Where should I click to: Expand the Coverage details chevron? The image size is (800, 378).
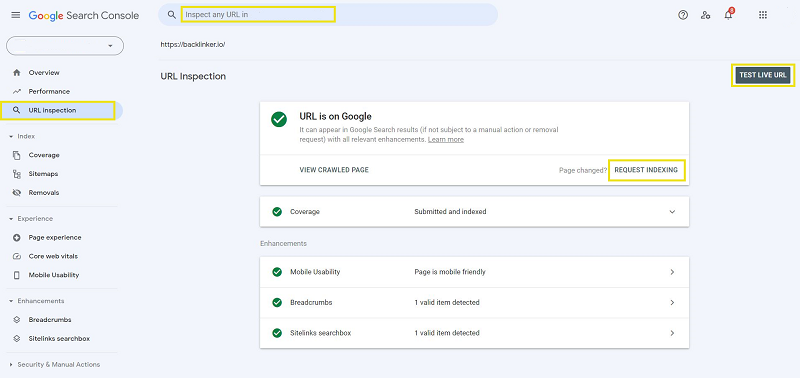pyautogui.click(x=672, y=212)
